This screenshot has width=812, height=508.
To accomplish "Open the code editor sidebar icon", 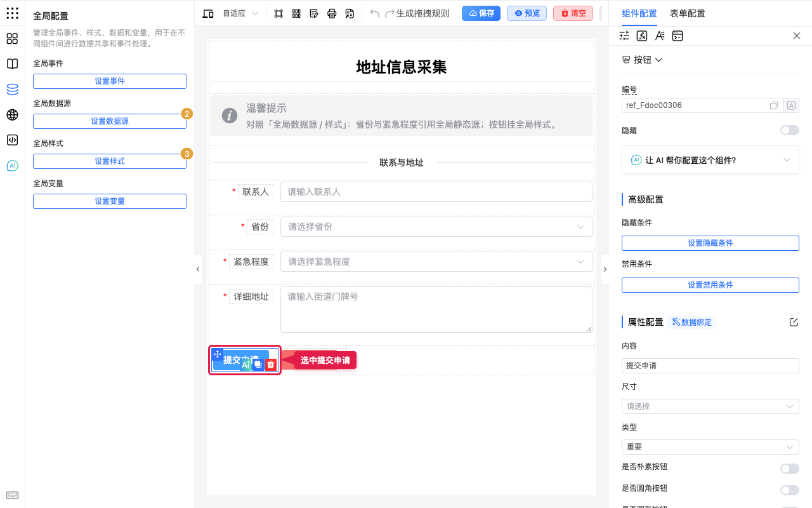I will pyautogui.click(x=12, y=140).
